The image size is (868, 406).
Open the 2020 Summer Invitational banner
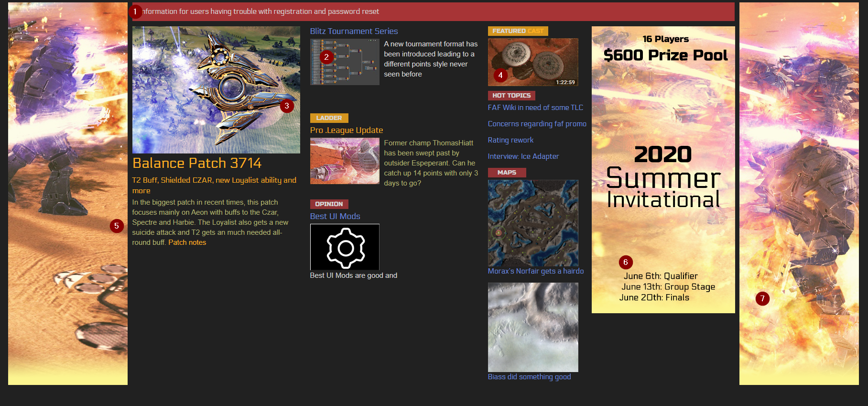click(x=663, y=170)
